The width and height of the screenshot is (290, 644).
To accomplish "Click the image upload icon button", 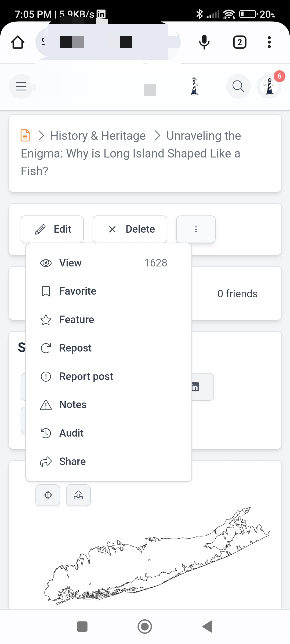I will (x=78, y=495).
